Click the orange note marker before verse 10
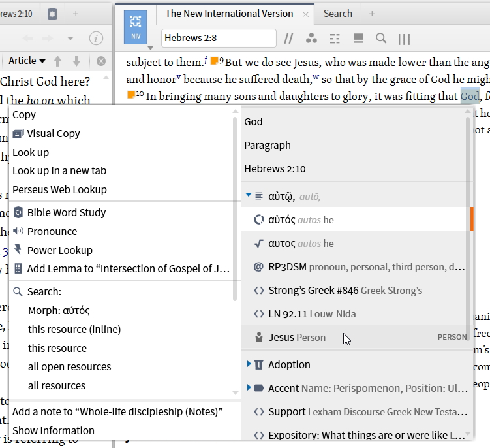Screen dimensions: 490x448 (x=131, y=95)
